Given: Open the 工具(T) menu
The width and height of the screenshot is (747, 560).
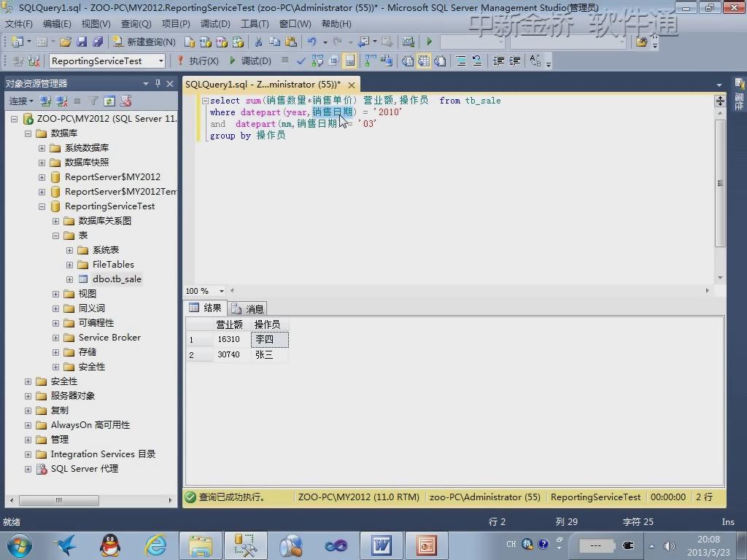Looking at the screenshot, I should click(255, 24).
